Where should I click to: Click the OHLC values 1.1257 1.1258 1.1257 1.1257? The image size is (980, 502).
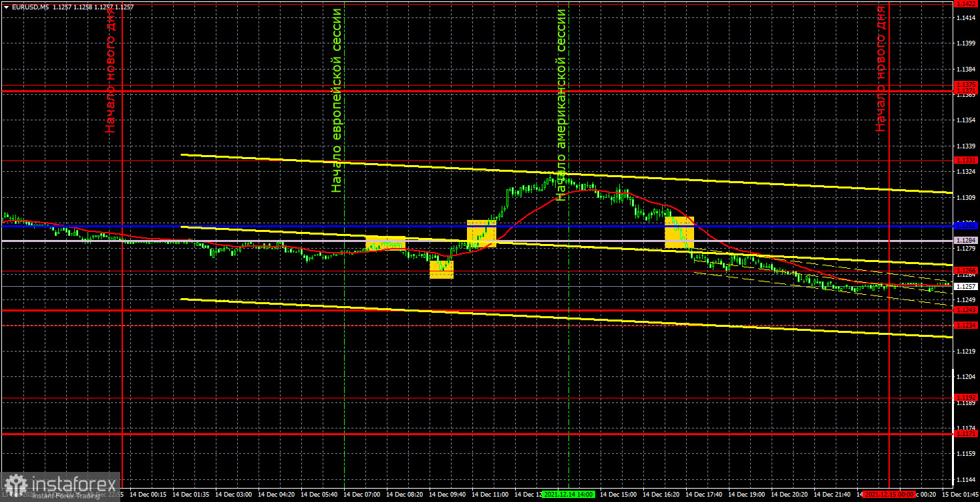pos(93,7)
